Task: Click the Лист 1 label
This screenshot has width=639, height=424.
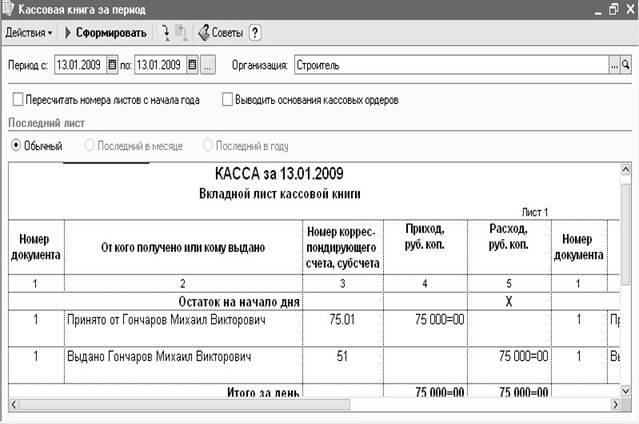Action: pyautogui.click(x=535, y=212)
